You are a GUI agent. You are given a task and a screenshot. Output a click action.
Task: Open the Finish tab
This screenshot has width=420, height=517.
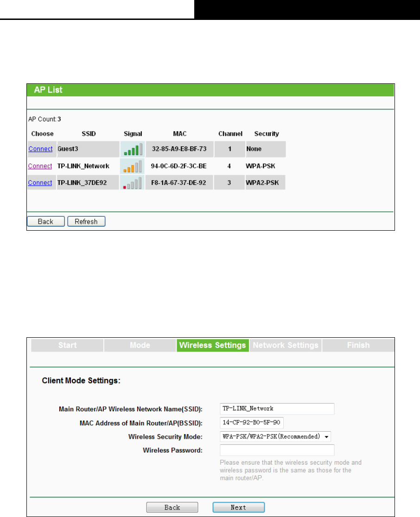[x=358, y=345]
